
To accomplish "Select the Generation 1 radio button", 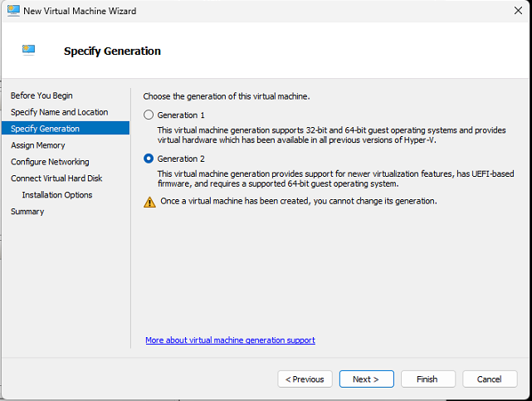I will point(149,115).
